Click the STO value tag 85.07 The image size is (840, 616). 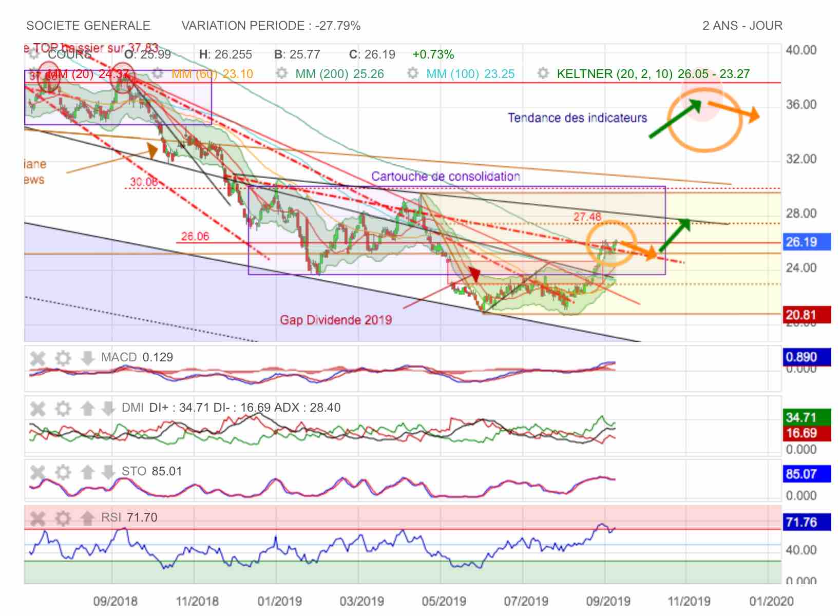click(x=807, y=474)
